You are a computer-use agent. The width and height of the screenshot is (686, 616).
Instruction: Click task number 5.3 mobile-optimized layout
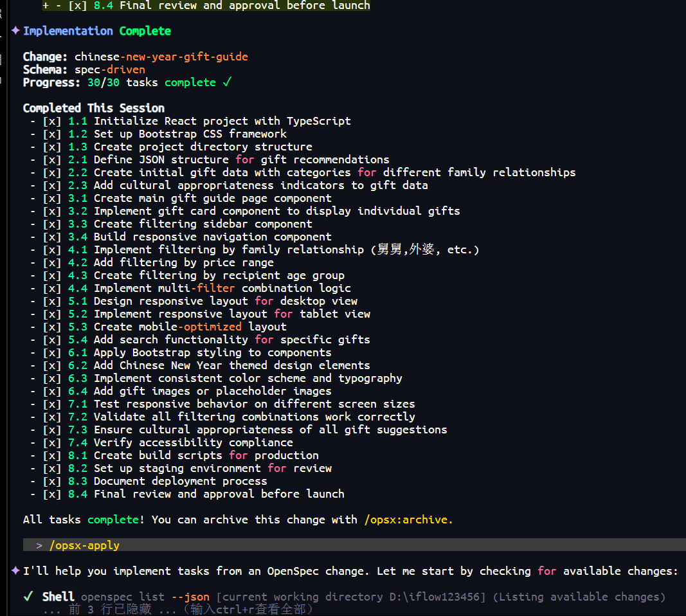point(78,327)
